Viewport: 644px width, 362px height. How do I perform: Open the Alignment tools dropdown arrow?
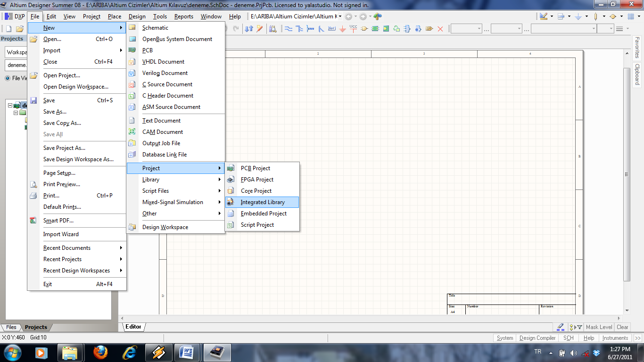(x=569, y=16)
